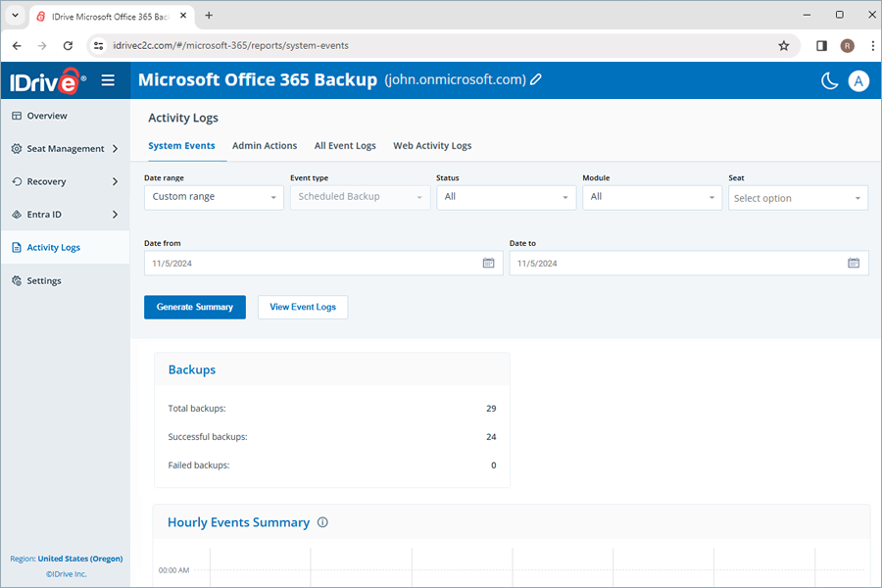Open the Date range dropdown
The image size is (882, 588).
pyautogui.click(x=214, y=198)
